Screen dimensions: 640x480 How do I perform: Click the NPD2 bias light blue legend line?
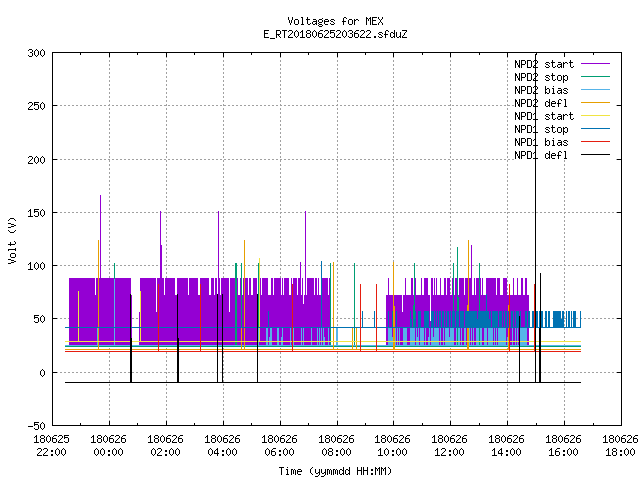click(x=595, y=90)
